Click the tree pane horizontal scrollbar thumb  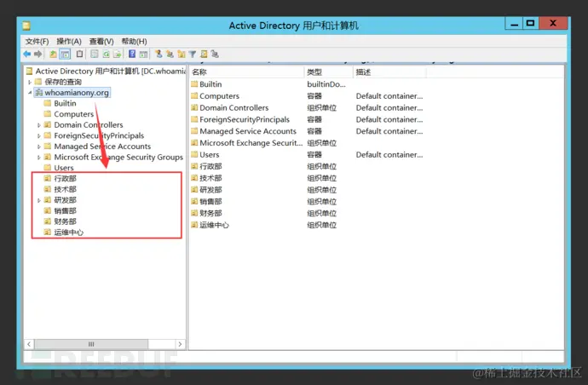pos(91,344)
